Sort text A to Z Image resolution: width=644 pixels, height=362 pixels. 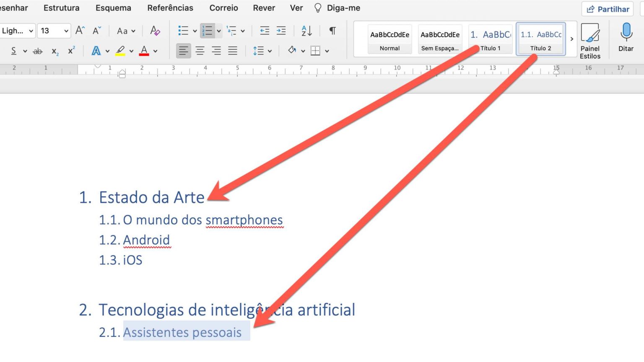(x=306, y=31)
